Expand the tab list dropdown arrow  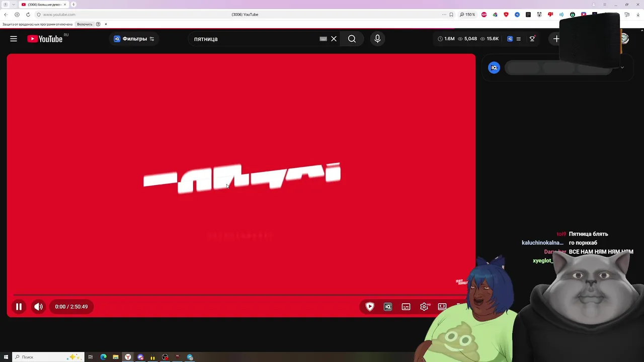[14, 5]
